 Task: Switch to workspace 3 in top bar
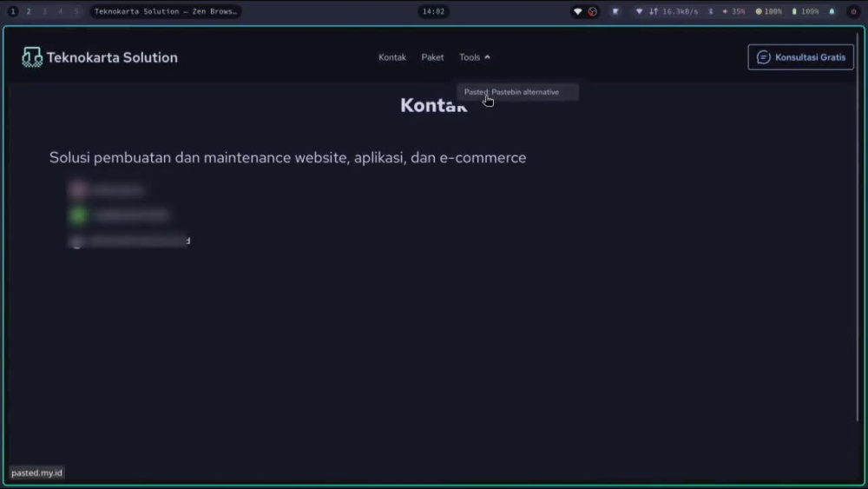tap(45, 11)
